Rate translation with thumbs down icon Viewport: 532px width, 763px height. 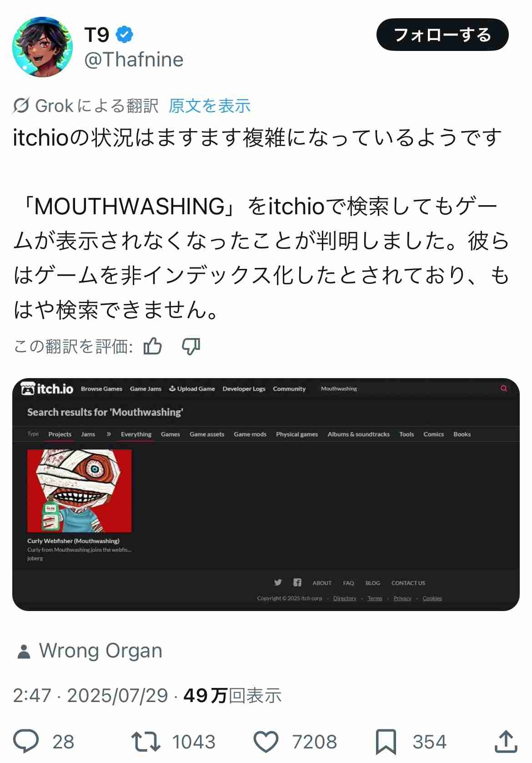(191, 347)
